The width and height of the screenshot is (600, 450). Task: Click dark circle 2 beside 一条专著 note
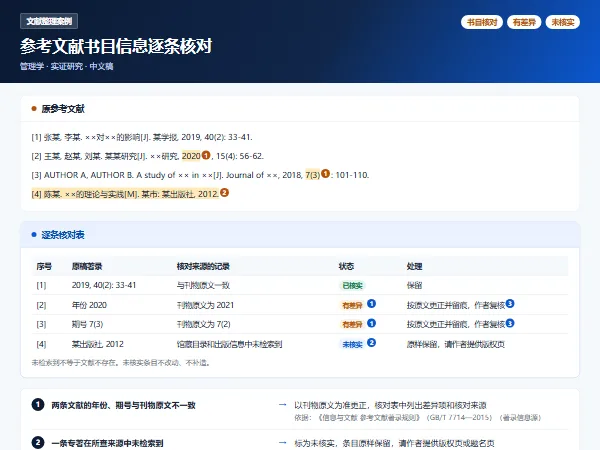coord(38,443)
